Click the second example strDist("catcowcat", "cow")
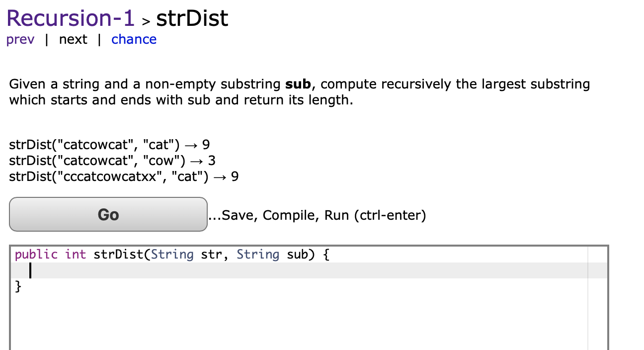This screenshot has height=350, width=644. [x=110, y=161]
